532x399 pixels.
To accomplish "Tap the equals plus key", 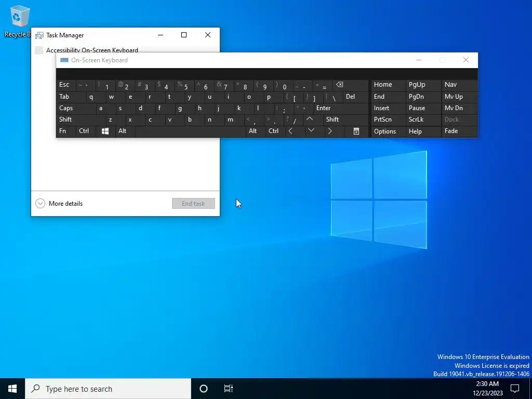I will [x=323, y=85].
